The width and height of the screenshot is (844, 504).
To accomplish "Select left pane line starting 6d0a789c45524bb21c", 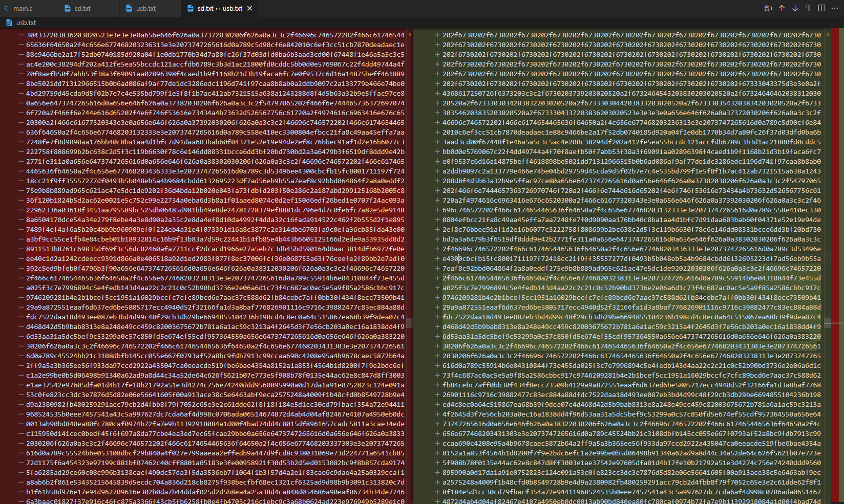I will [x=215, y=356].
